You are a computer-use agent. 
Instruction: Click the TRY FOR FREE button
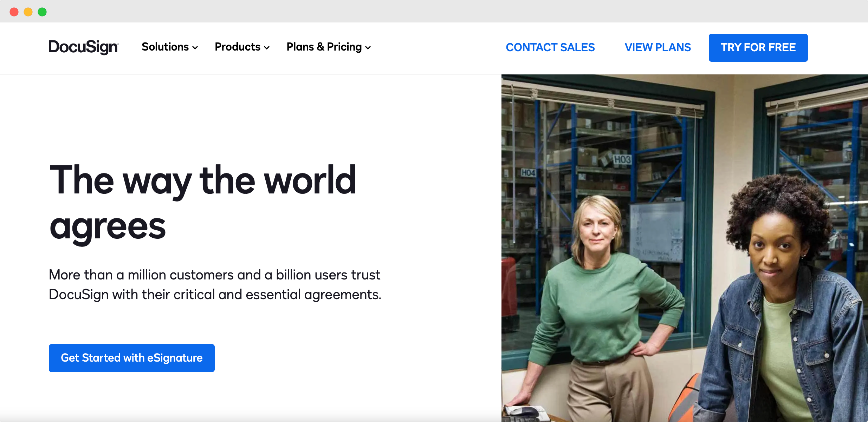coord(758,48)
